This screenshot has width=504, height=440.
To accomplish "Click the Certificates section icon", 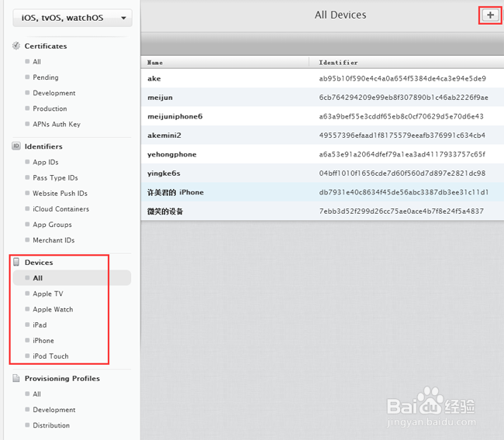I will click(x=16, y=46).
